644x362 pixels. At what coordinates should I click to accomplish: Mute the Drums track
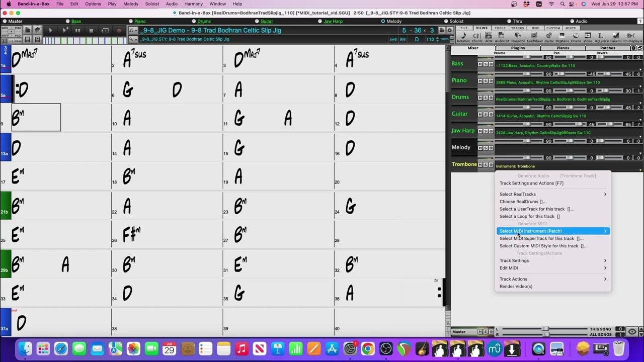480,98
